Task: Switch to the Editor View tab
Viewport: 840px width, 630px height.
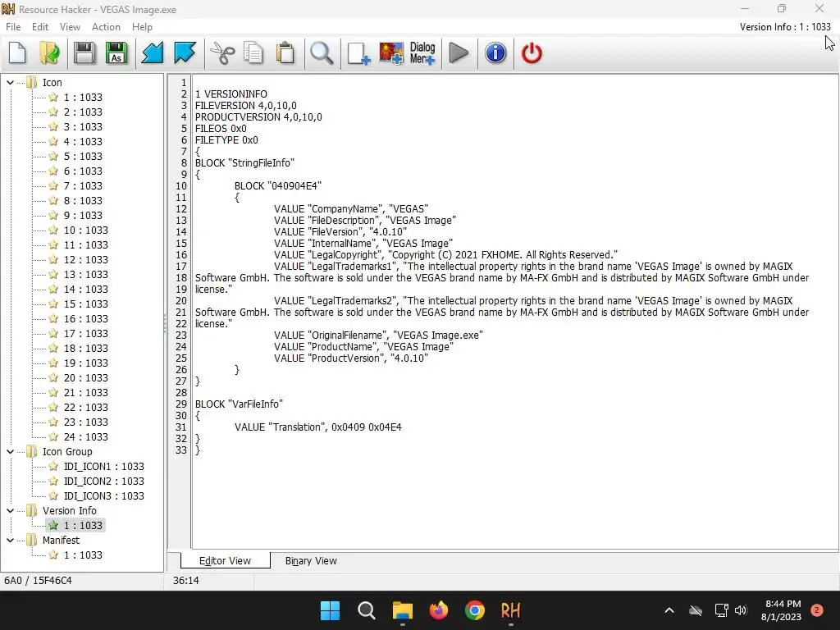Action: coord(225,561)
